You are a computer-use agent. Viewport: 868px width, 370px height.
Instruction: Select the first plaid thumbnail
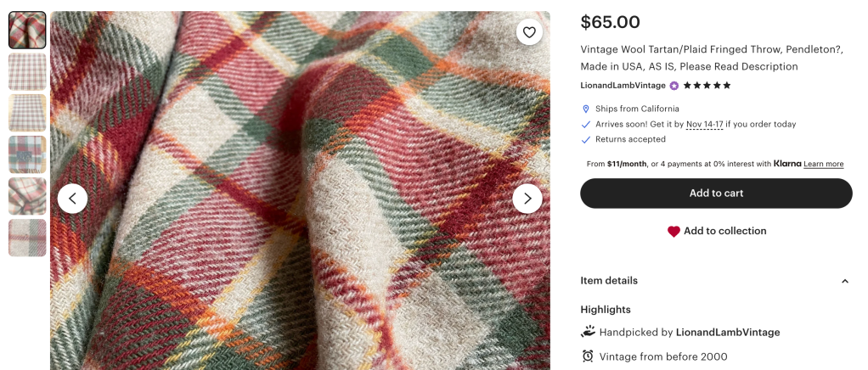point(27,30)
